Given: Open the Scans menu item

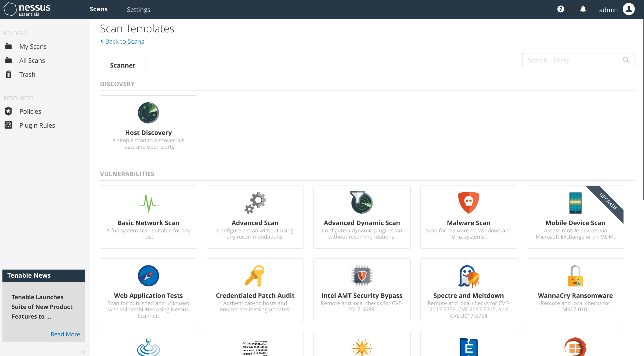Looking at the screenshot, I should tap(98, 9).
